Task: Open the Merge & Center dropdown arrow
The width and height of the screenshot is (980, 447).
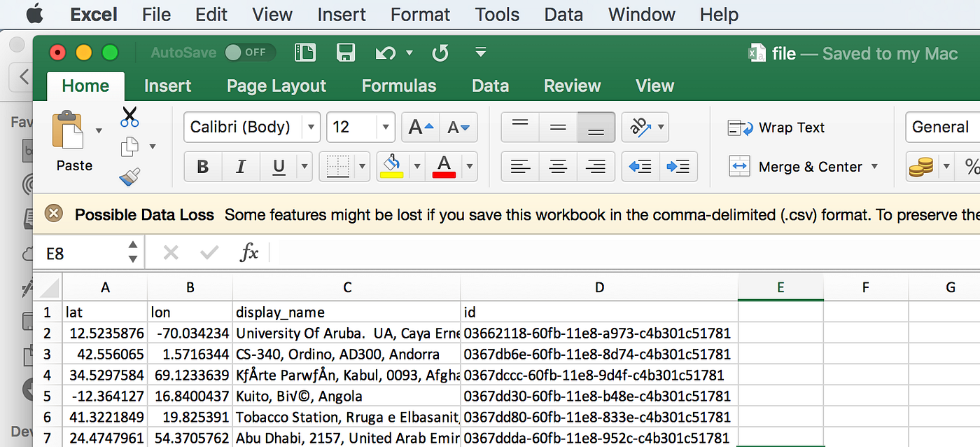Action: [x=874, y=167]
